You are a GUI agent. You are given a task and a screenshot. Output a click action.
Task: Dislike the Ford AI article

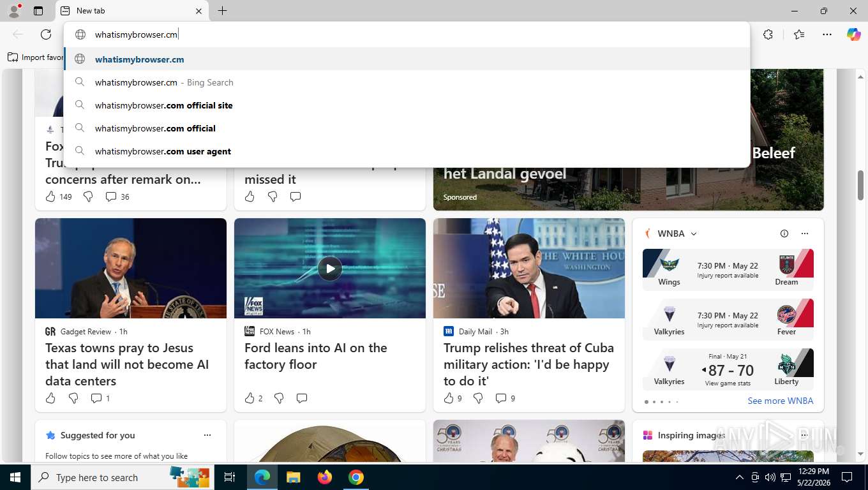pos(279,398)
